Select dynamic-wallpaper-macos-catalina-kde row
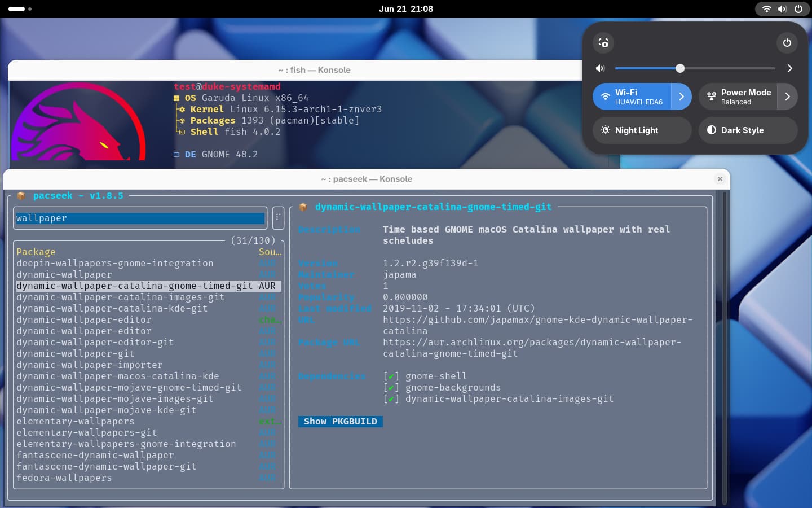This screenshot has height=508, width=812. click(148, 376)
